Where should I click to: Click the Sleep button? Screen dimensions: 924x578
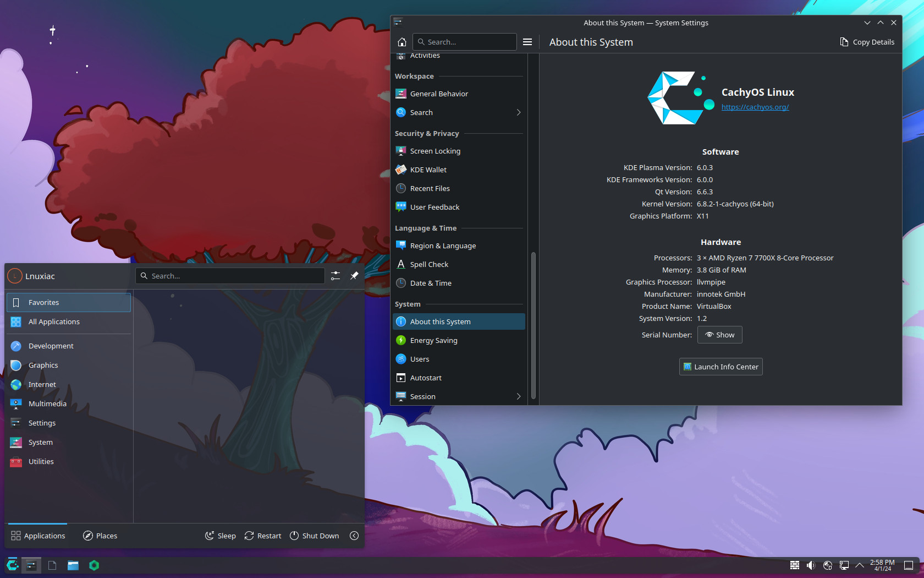point(221,536)
